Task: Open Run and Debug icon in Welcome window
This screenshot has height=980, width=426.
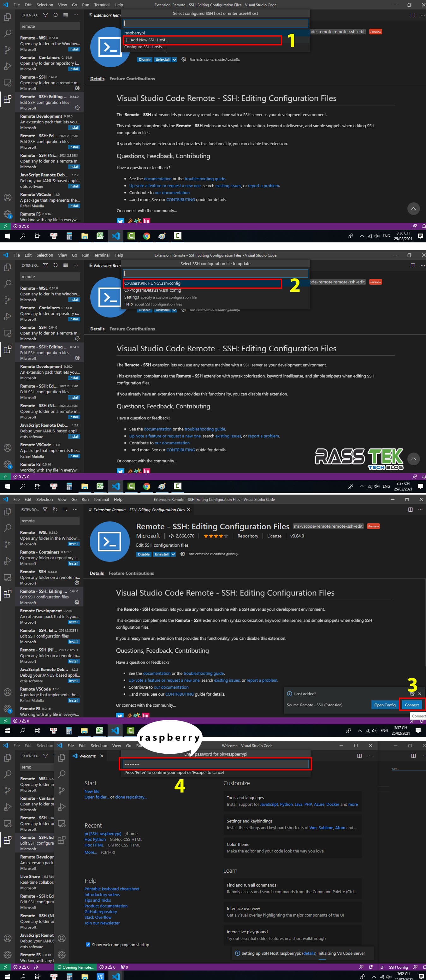Action: (x=62, y=806)
